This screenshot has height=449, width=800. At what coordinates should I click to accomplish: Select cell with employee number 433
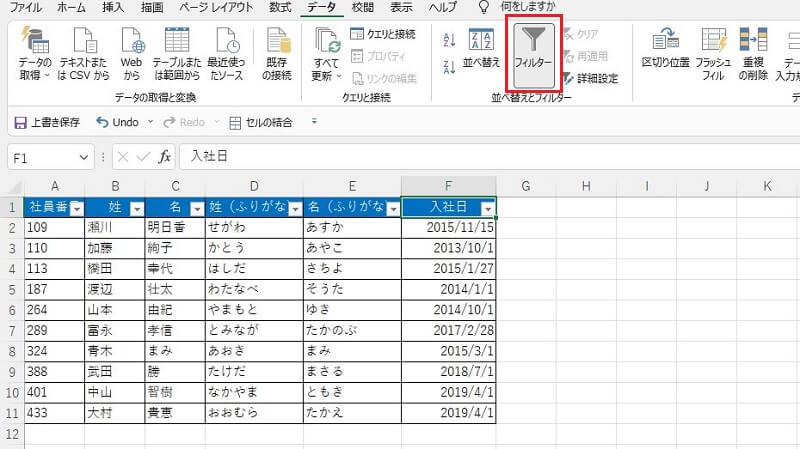coord(54,413)
